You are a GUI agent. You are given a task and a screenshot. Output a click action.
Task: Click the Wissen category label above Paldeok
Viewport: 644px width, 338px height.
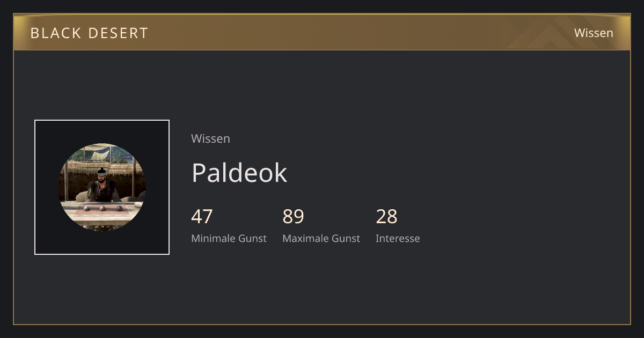(210, 138)
